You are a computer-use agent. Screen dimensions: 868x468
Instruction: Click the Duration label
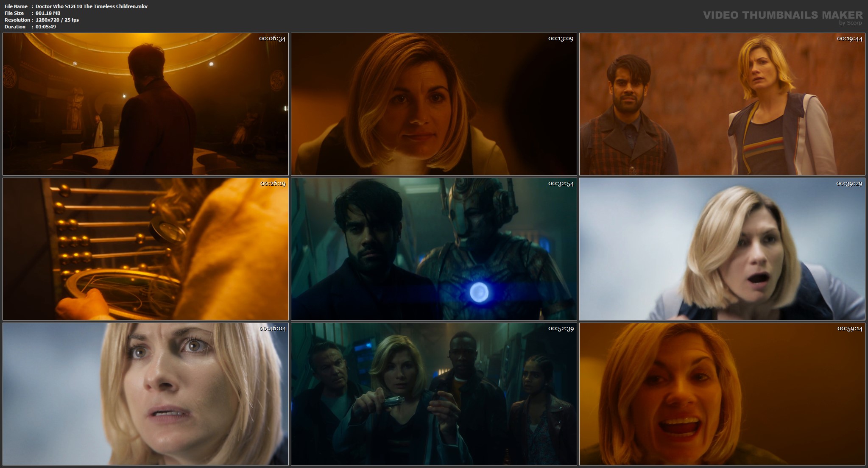(14, 26)
